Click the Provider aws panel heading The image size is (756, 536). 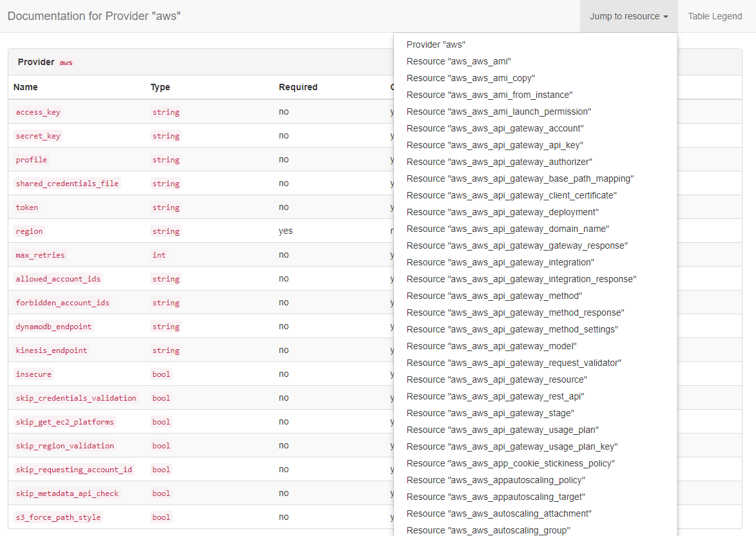(45, 62)
